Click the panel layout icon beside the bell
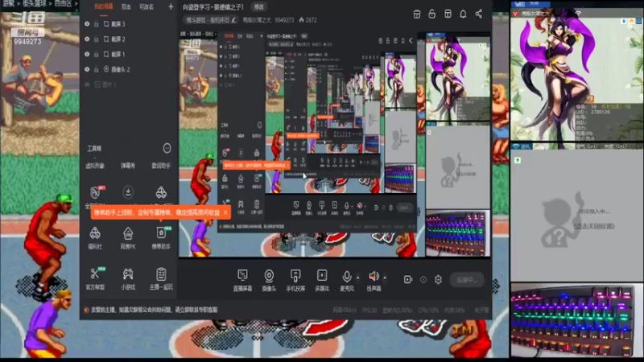644x362 pixels. point(448,14)
